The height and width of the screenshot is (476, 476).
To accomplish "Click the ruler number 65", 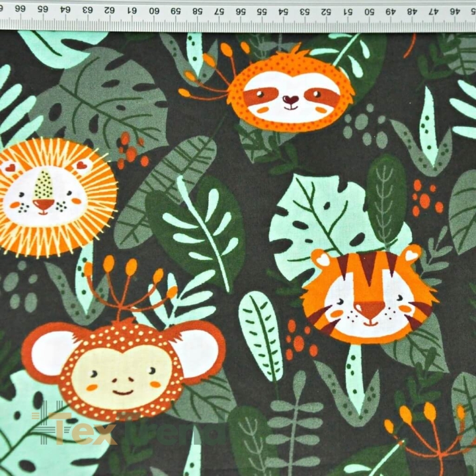I will [x=43, y=9].
